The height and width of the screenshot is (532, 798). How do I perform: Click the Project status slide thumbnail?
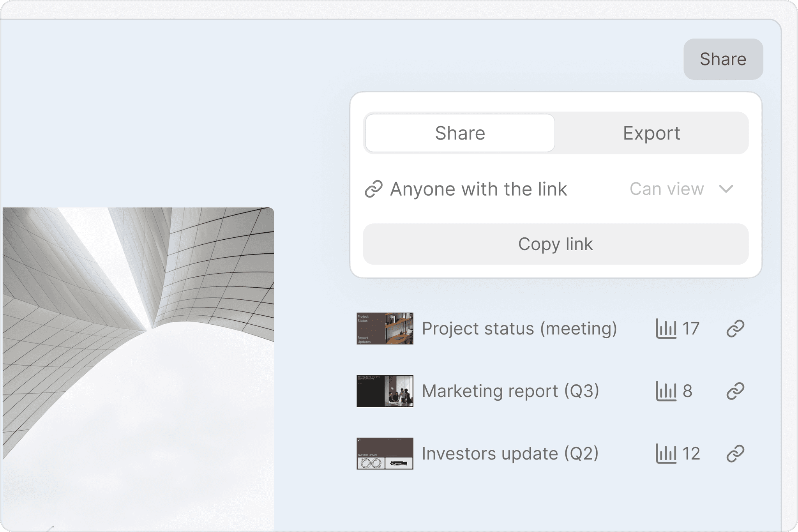coord(384,329)
